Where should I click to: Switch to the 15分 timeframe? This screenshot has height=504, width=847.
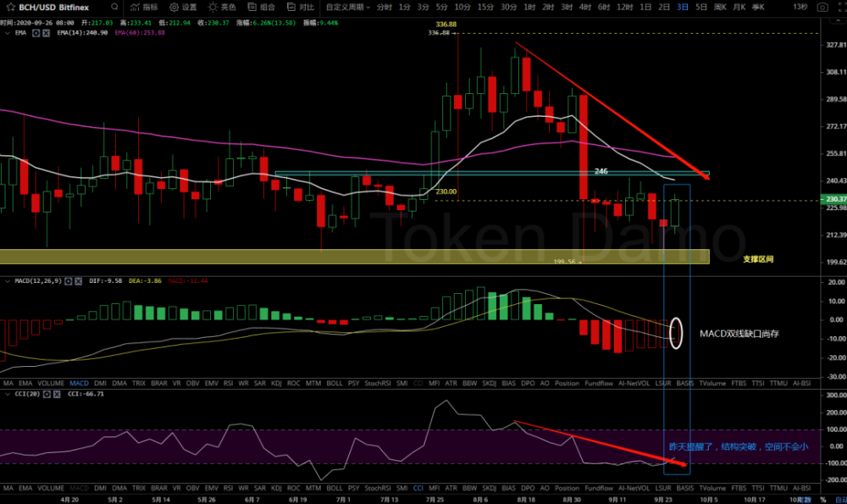coord(485,7)
